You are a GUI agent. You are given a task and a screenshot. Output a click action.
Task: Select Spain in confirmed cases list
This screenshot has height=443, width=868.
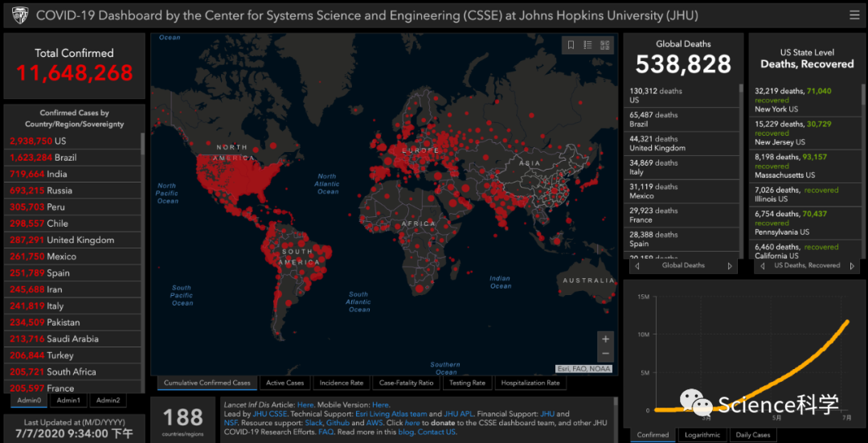(73, 273)
